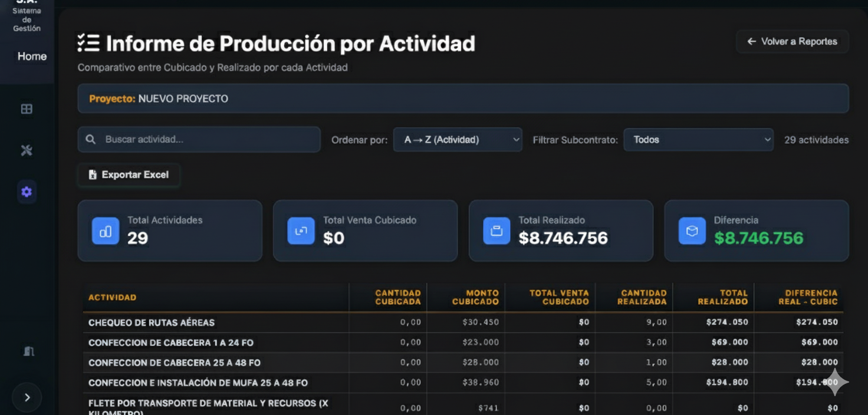Click the highlighted settings gear in sidebar

(27, 192)
